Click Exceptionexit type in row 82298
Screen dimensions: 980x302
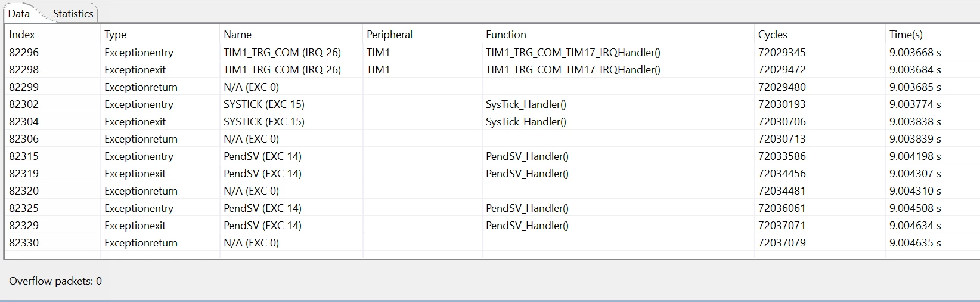pos(135,70)
